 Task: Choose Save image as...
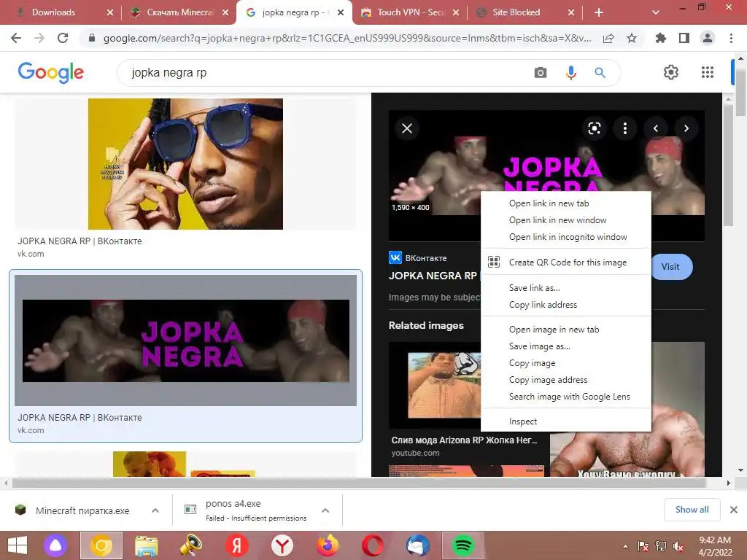tap(566, 346)
